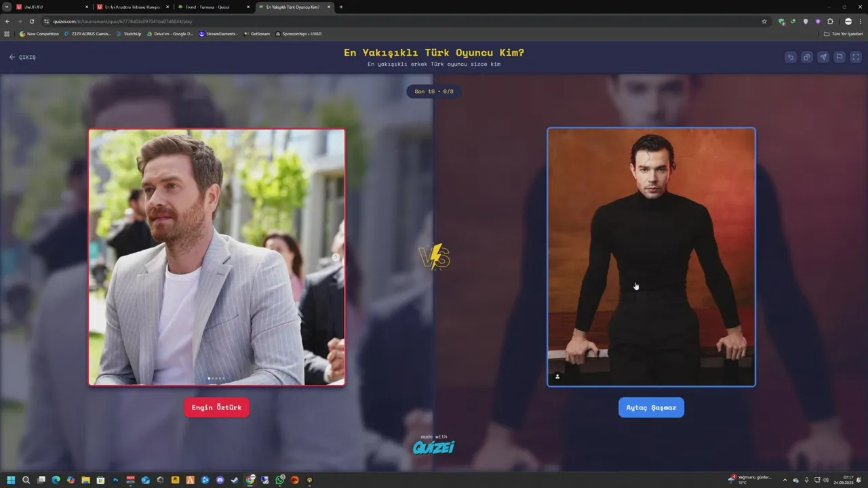The width and height of the screenshot is (868, 488).
Task: Open the Extensions puzzle icon
Action: (x=830, y=21)
